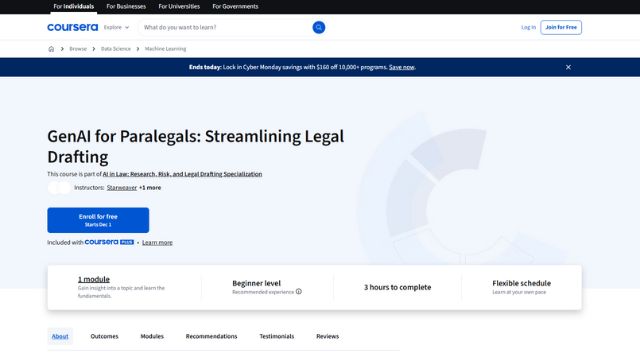Viewport: 640px width, 360px height.
Task: Click the course title heading
Action: pos(196,146)
